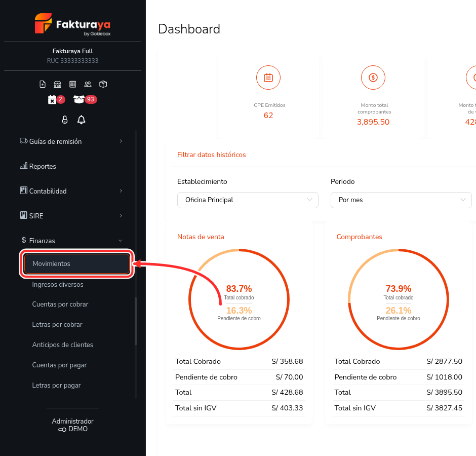Click the package box icon
Screen dimensions: 476x456
(103, 84)
